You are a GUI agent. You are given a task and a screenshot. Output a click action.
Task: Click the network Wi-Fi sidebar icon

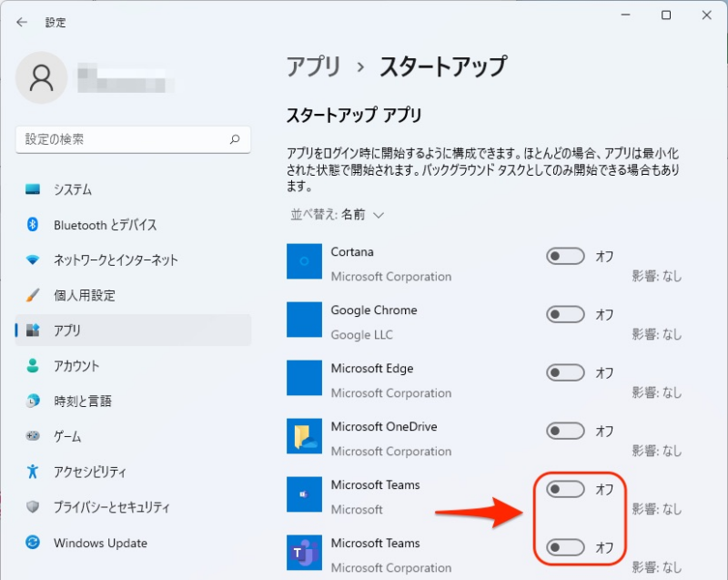33,259
